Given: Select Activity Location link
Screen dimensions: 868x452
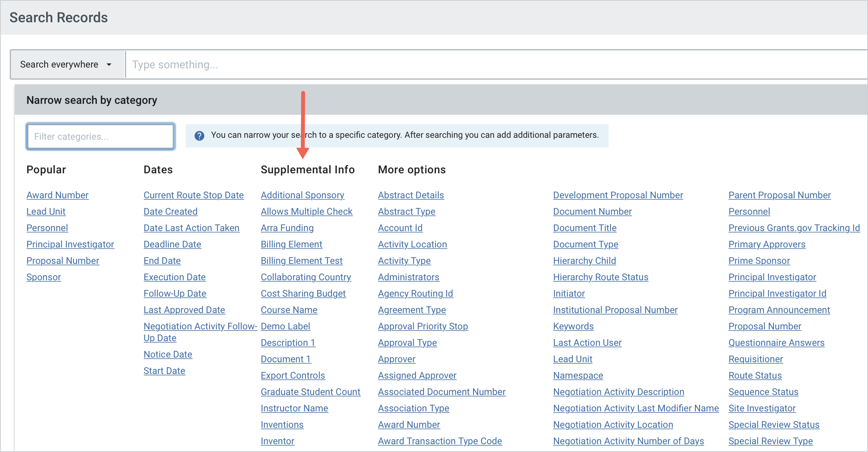Looking at the screenshot, I should [413, 244].
